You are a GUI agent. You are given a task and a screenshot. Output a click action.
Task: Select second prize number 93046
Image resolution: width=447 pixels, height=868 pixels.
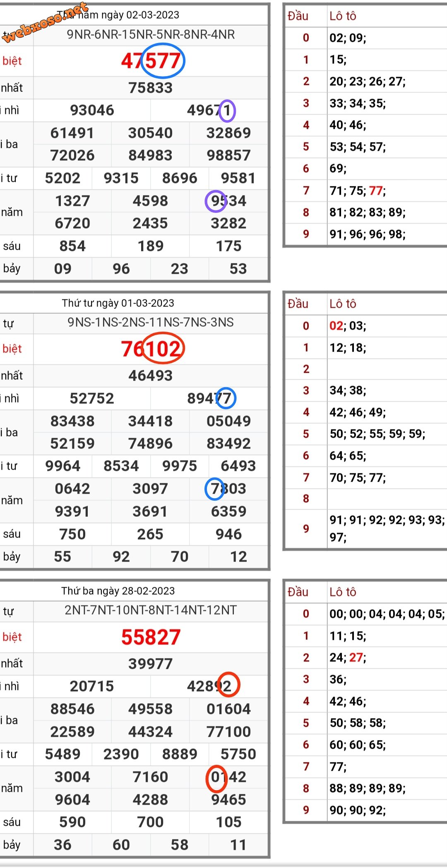point(92,110)
